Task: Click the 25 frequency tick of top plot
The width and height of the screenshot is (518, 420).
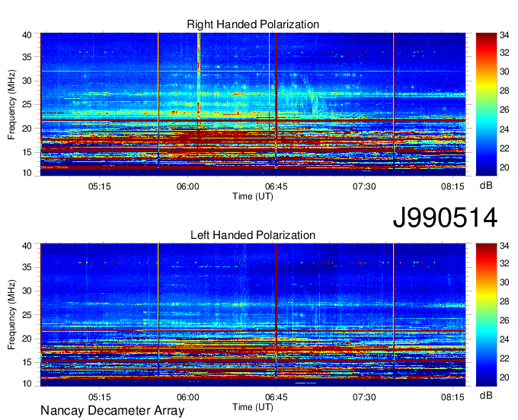Action: click(27, 104)
